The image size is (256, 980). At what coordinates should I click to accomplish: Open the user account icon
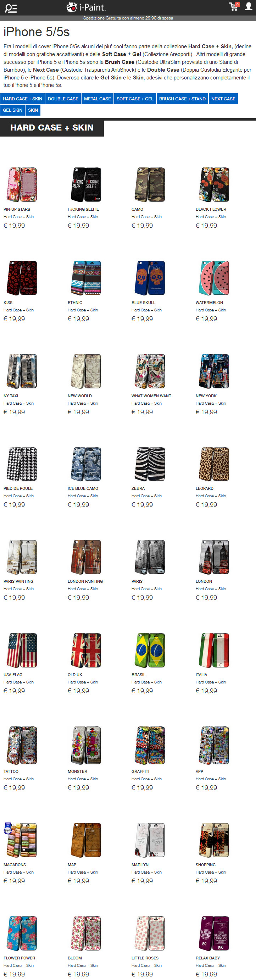pyautogui.click(x=249, y=6)
